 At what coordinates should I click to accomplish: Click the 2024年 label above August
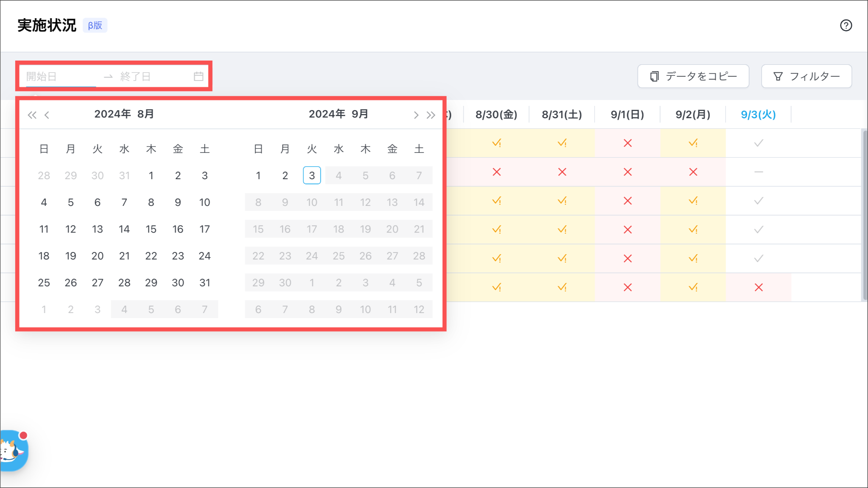[x=112, y=114]
